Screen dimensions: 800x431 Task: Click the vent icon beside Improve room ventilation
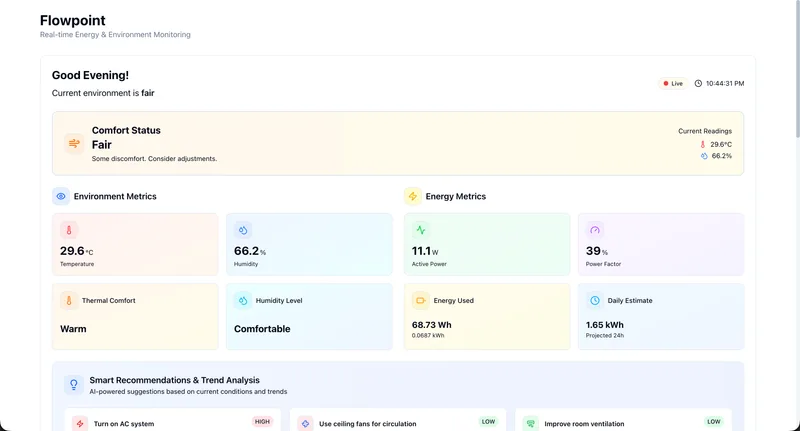[x=531, y=423]
